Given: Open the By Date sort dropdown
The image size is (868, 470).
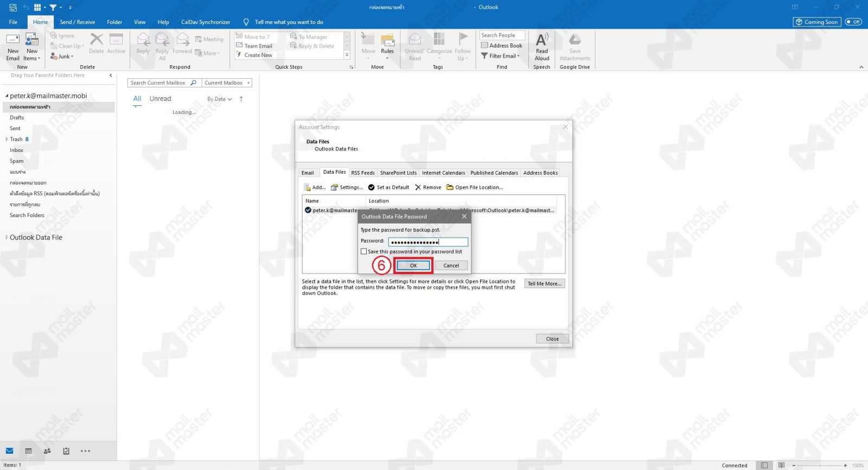Looking at the screenshot, I should [219, 99].
